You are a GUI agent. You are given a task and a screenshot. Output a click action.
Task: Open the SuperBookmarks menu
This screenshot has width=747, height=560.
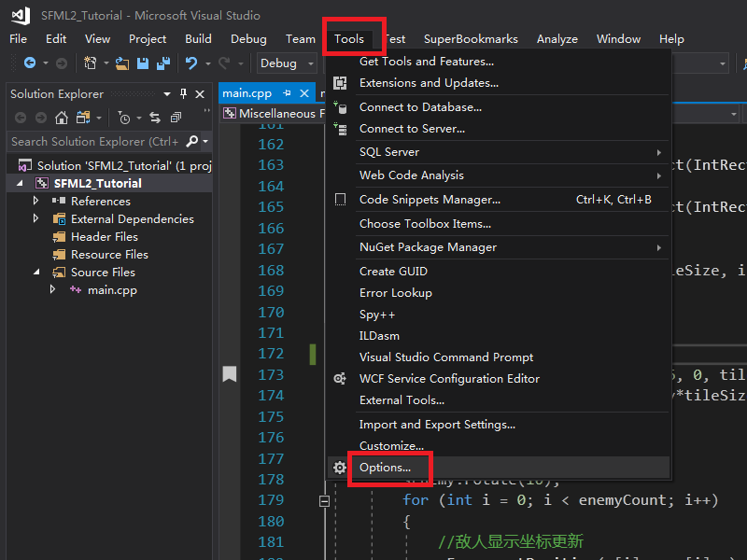click(x=471, y=38)
